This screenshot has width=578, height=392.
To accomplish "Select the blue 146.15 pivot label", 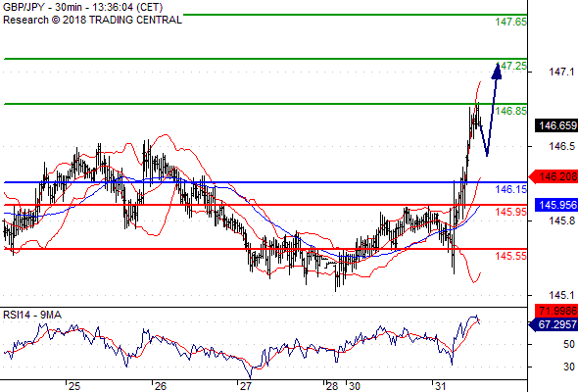I will (x=511, y=189).
